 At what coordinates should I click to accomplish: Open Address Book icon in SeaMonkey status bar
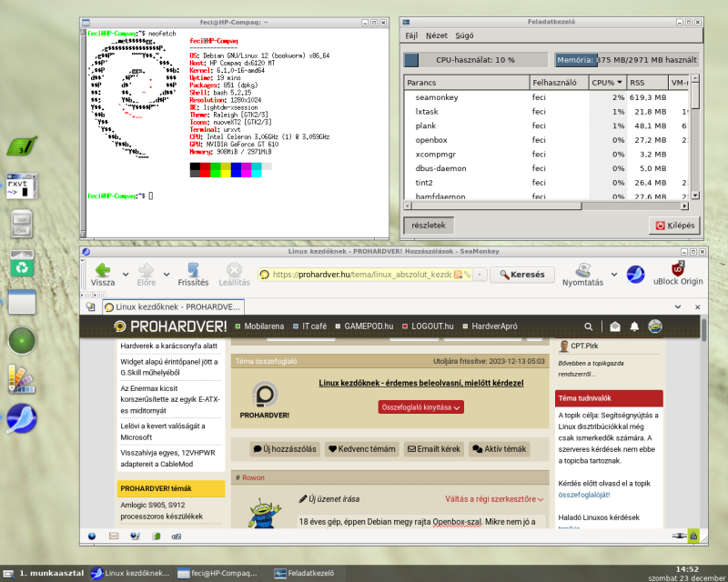point(156,536)
